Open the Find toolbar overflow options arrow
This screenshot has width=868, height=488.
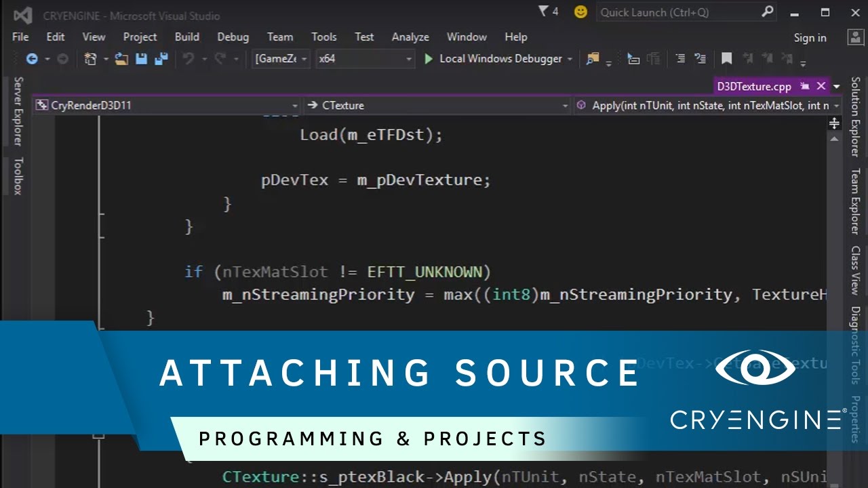click(608, 62)
